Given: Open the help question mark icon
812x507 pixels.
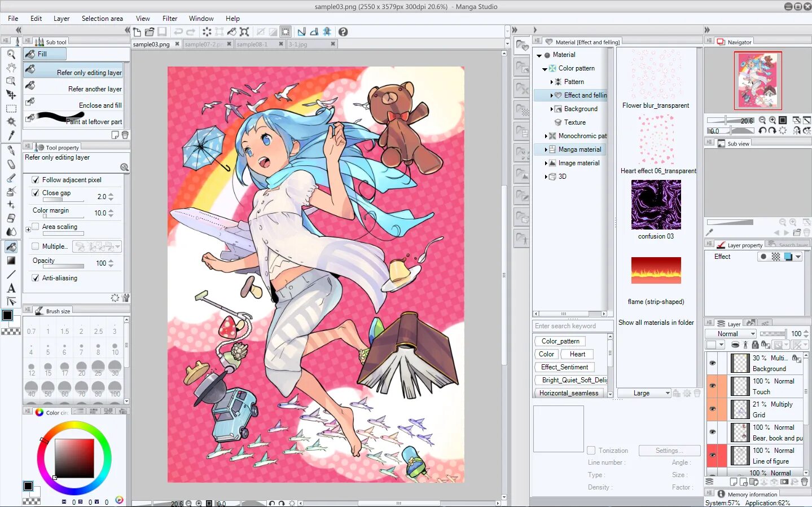Looking at the screenshot, I should (343, 32).
